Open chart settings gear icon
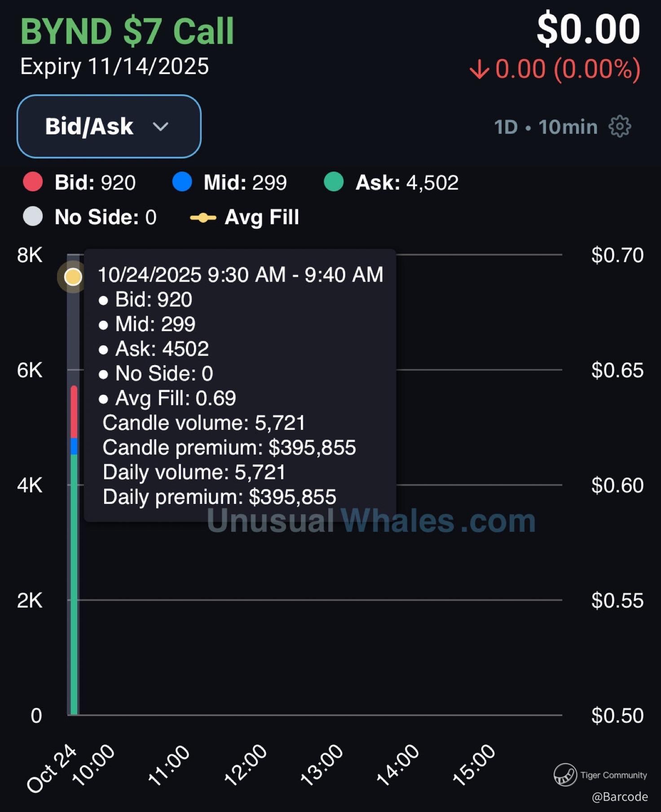The width and height of the screenshot is (661, 812). (x=620, y=127)
